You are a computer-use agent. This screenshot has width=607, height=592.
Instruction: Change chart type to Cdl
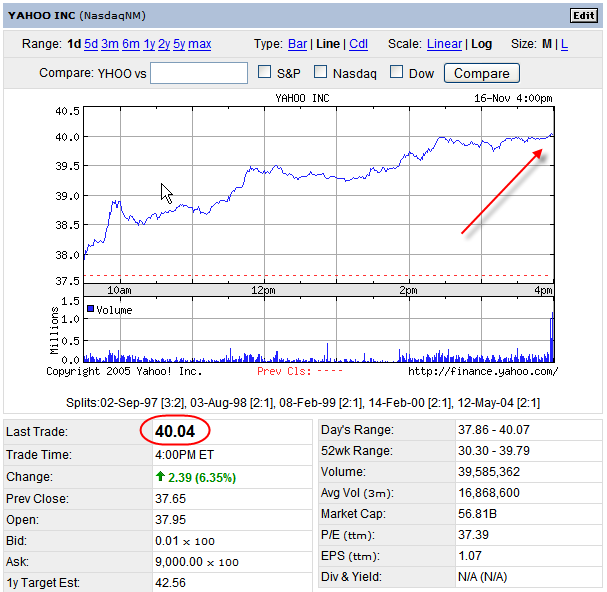[358, 44]
